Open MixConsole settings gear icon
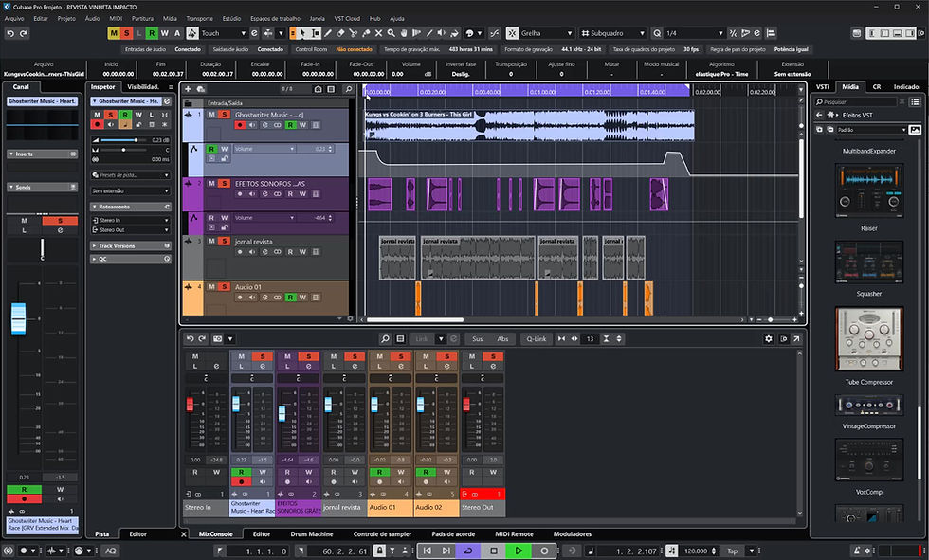This screenshot has height=560, width=929. click(769, 338)
